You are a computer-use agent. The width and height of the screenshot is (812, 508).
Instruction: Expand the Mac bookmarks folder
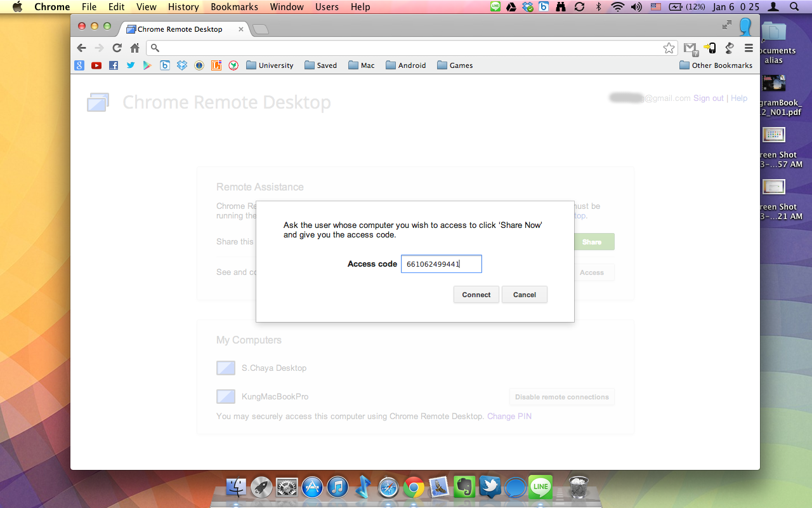pyautogui.click(x=362, y=65)
